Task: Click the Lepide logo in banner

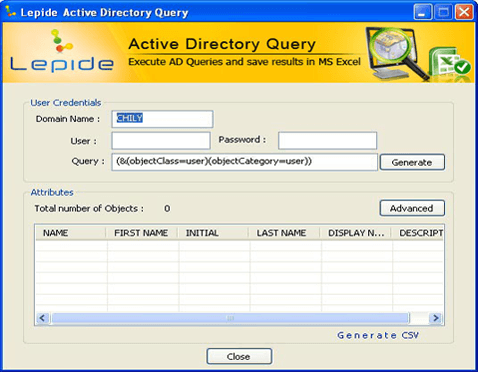Action: coord(62,51)
